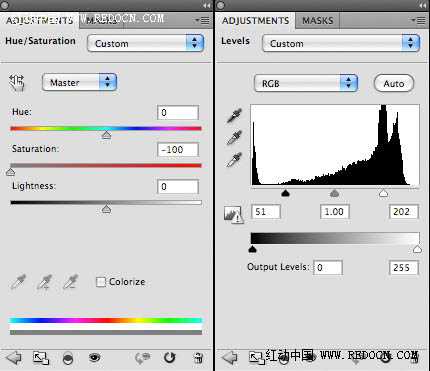Select the Hue/Saturation eyedropper tool
The width and height of the screenshot is (430, 371).
click(x=18, y=282)
